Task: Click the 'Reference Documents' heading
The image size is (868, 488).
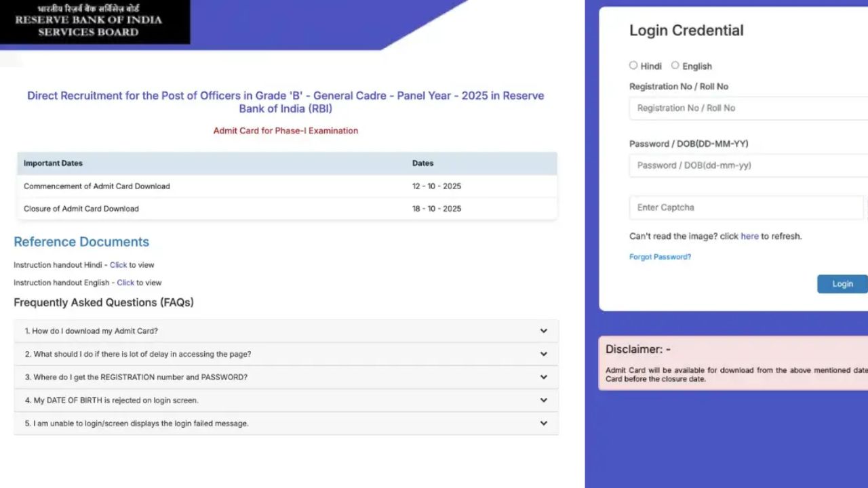Action: (x=81, y=242)
